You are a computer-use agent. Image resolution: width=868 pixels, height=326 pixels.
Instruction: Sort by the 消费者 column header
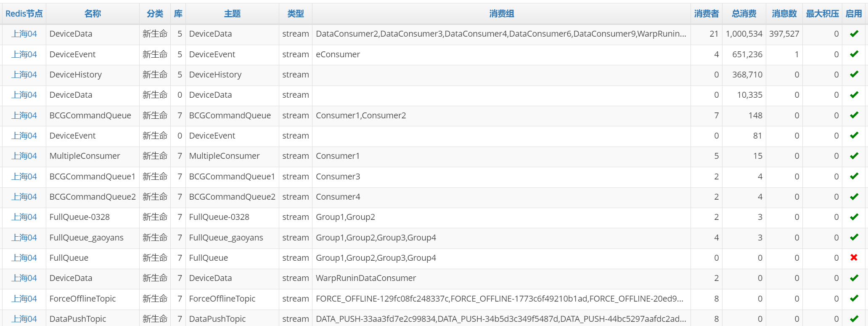[x=707, y=13]
